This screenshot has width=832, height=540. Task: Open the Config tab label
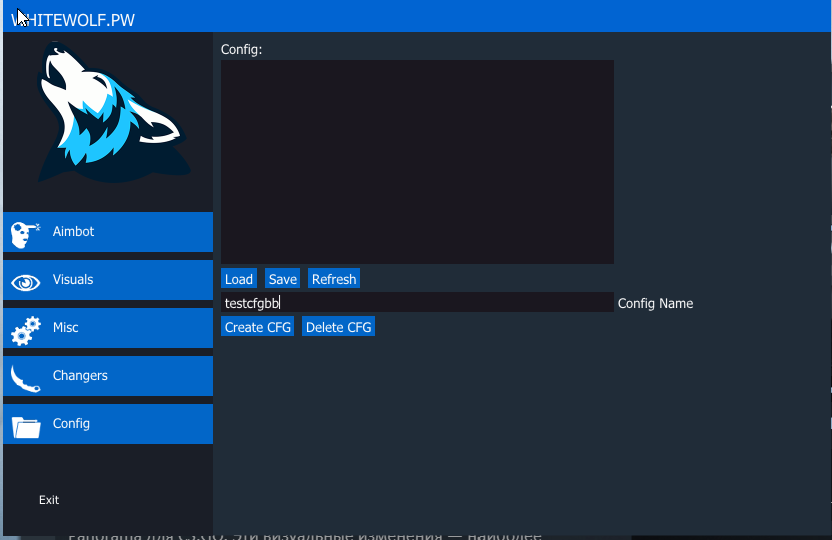pos(71,423)
